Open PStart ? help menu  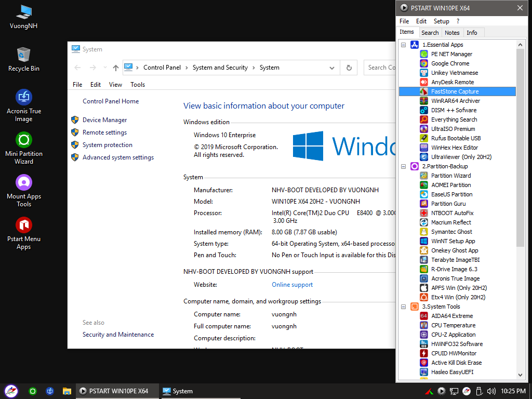tap(458, 21)
